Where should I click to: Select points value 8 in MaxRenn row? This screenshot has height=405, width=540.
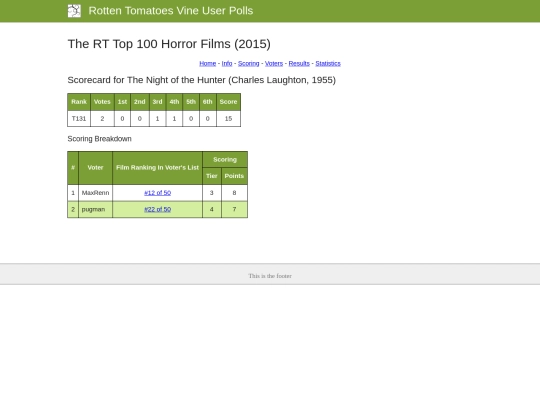(x=234, y=193)
